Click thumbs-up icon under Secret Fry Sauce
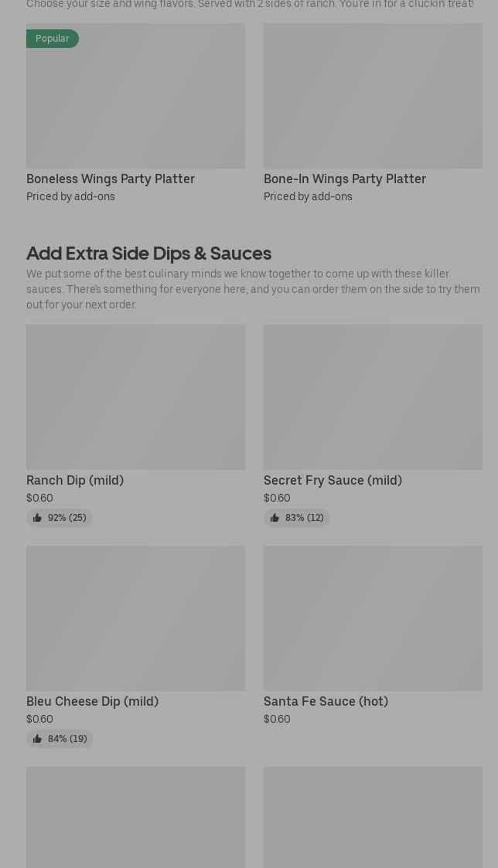The height and width of the screenshot is (868, 498). tap(275, 518)
